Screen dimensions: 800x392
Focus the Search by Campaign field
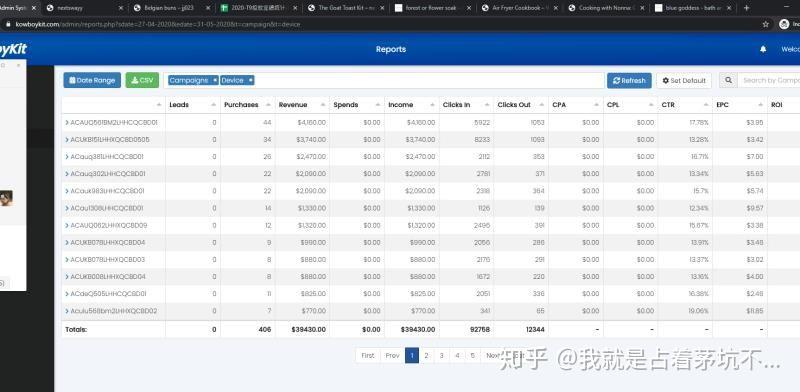[x=769, y=80]
